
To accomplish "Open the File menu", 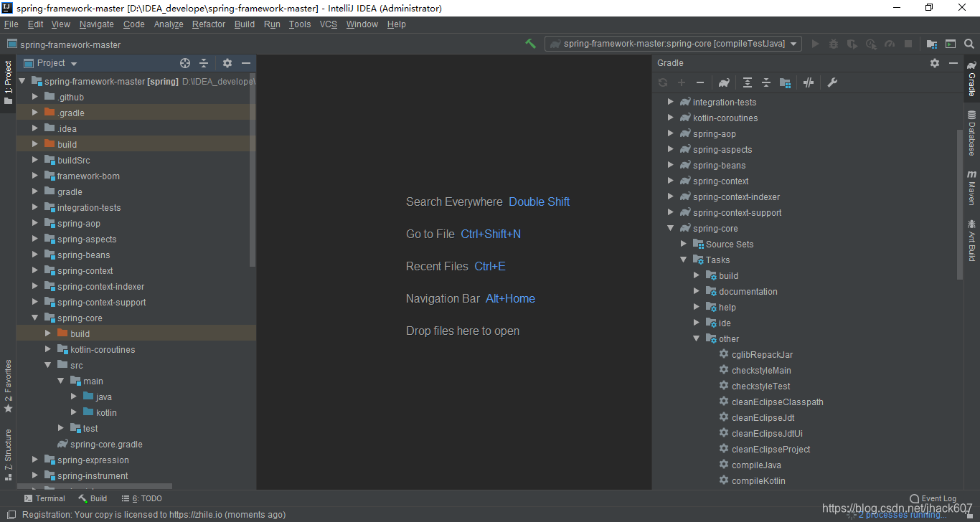I will coord(11,24).
